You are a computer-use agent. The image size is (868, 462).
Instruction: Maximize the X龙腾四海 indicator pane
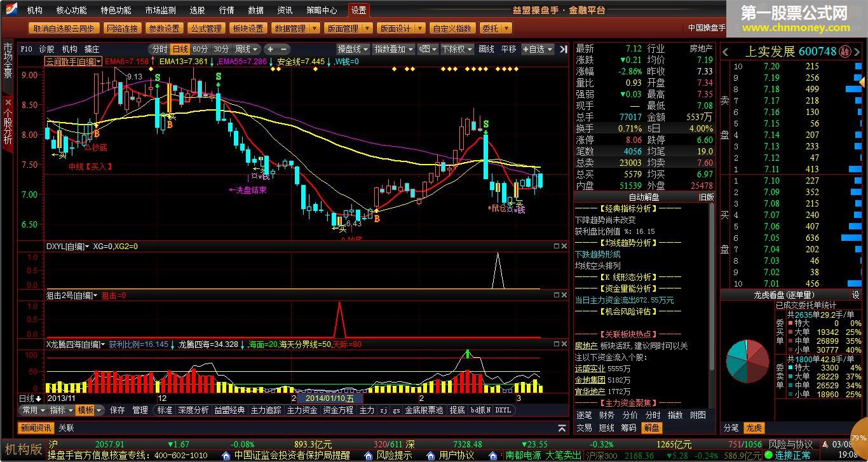point(556,344)
